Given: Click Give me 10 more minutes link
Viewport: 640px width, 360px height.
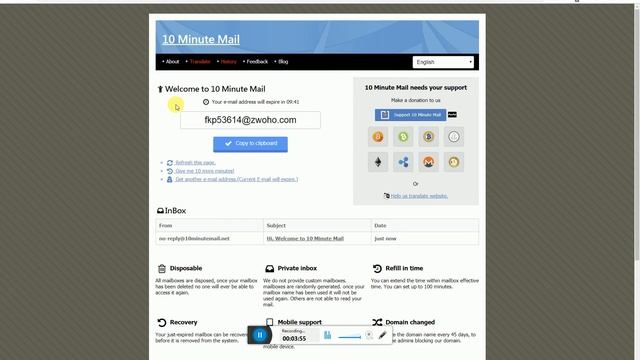Looking at the screenshot, I should click(x=204, y=171).
